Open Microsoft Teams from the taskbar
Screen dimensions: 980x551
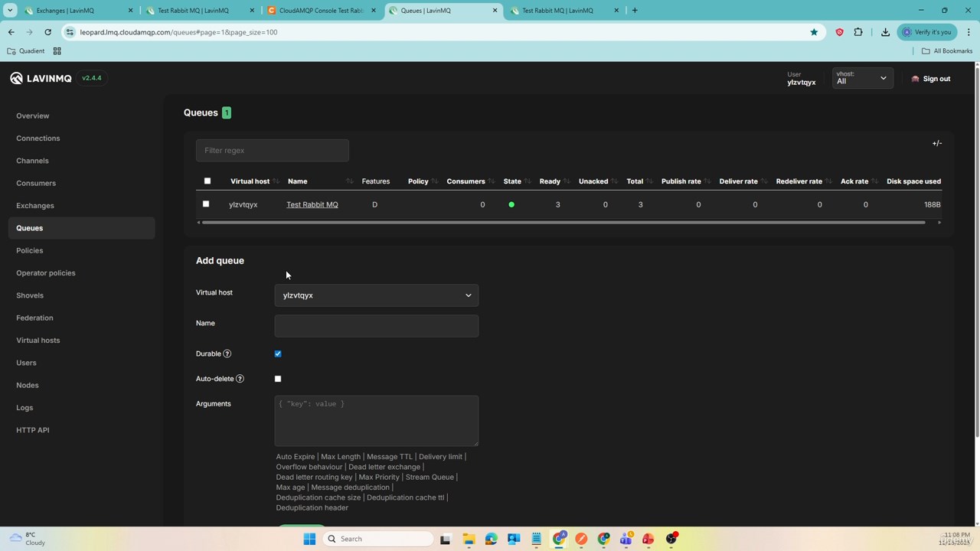pyautogui.click(x=626, y=539)
